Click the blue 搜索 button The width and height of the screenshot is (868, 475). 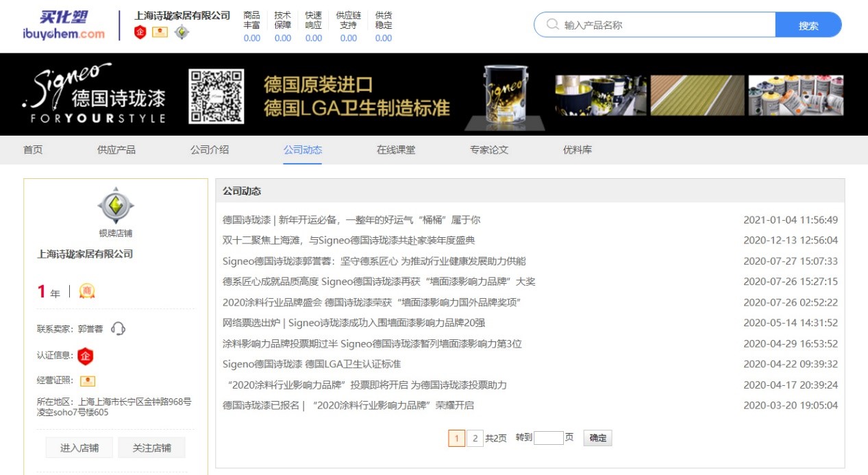[x=808, y=25]
